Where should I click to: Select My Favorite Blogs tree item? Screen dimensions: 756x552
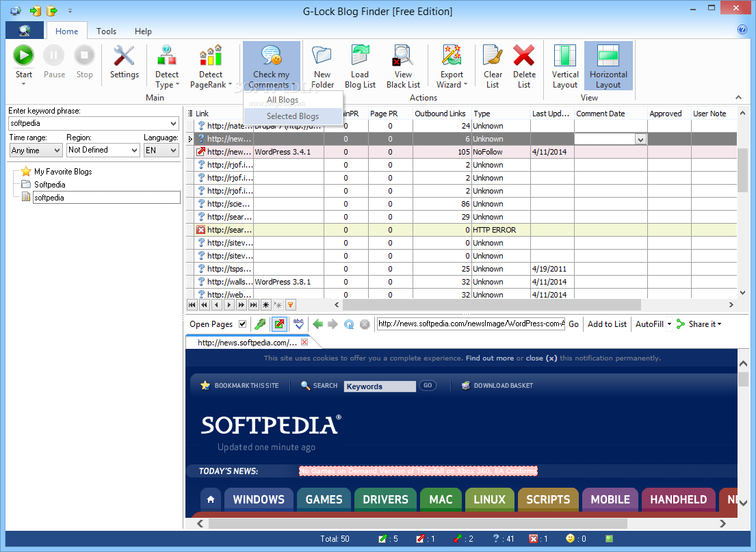click(63, 172)
